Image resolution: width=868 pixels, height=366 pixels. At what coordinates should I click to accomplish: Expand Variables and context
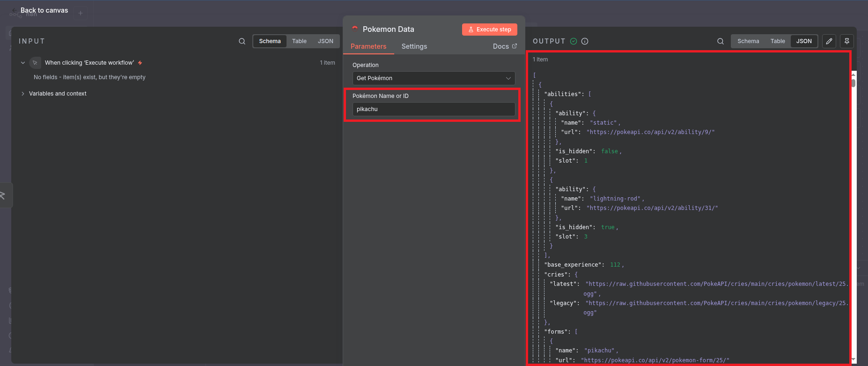point(23,94)
